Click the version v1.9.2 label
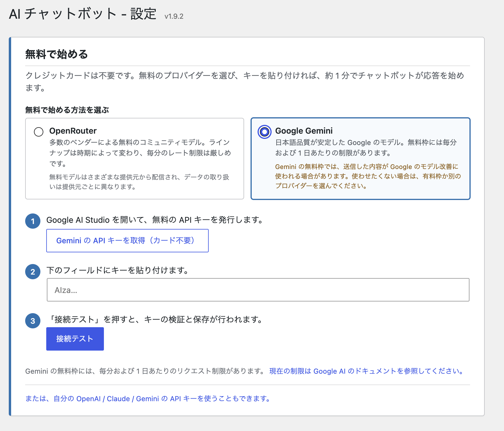The width and height of the screenshot is (504, 431). pyautogui.click(x=174, y=16)
